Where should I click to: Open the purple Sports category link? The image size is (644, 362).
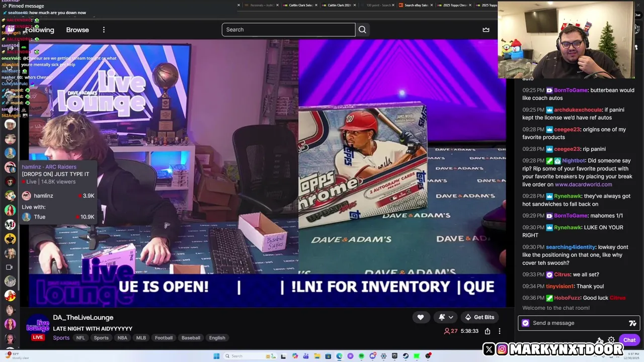[61, 338]
